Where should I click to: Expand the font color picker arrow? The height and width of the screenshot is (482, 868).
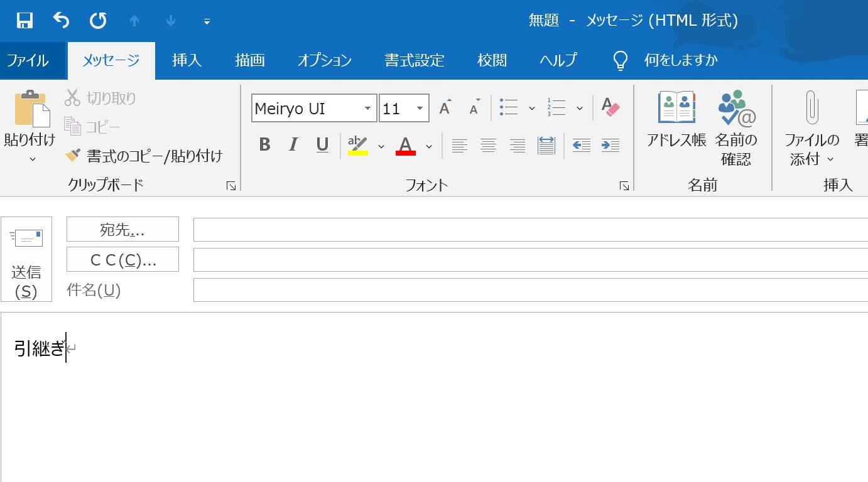[429, 146]
